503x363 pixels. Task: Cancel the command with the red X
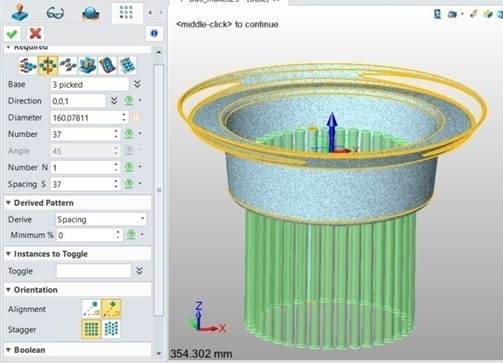[35, 33]
